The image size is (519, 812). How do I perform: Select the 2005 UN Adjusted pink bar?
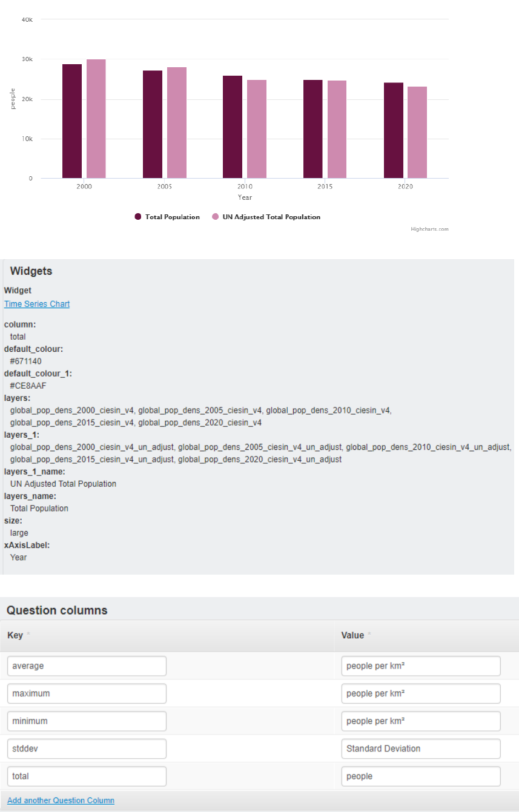[x=177, y=123]
